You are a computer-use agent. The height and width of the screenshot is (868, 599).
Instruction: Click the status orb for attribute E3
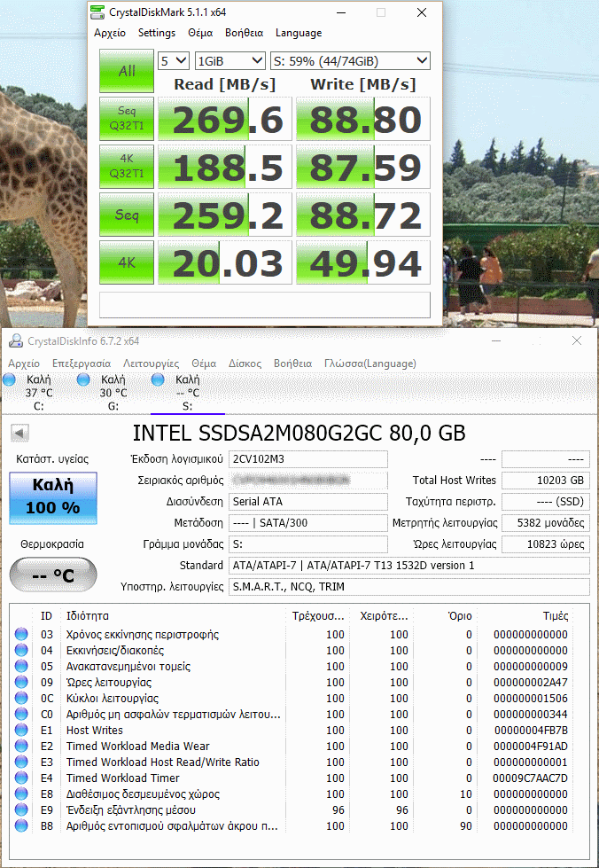click(x=21, y=762)
